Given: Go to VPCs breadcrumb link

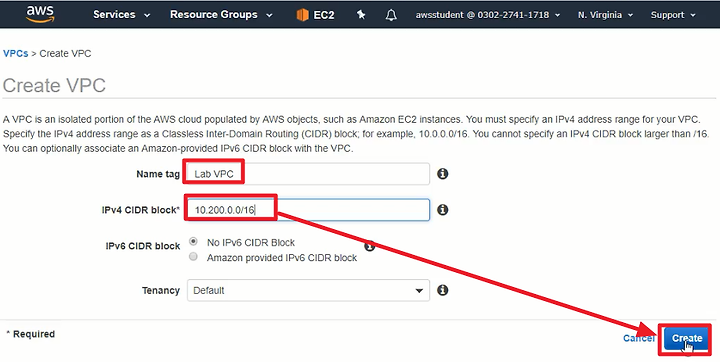Looking at the screenshot, I should point(16,53).
